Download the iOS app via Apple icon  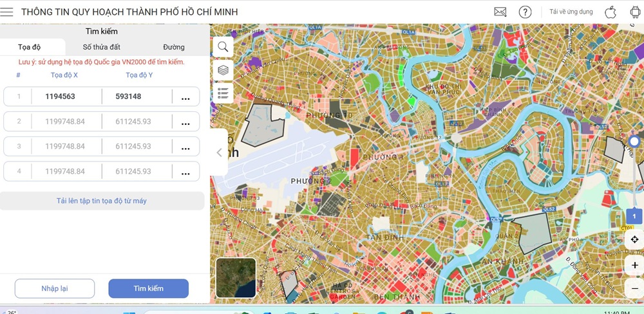pyautogui.click(x=611, y=12)
